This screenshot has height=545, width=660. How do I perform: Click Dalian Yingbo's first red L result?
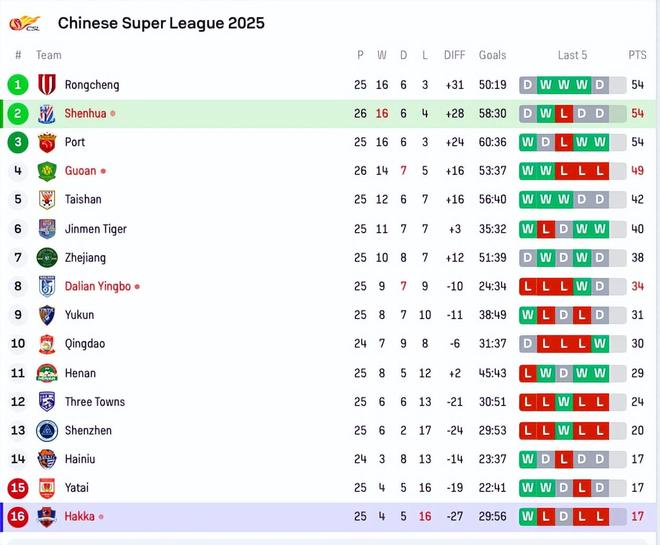[x=529, y=286]
